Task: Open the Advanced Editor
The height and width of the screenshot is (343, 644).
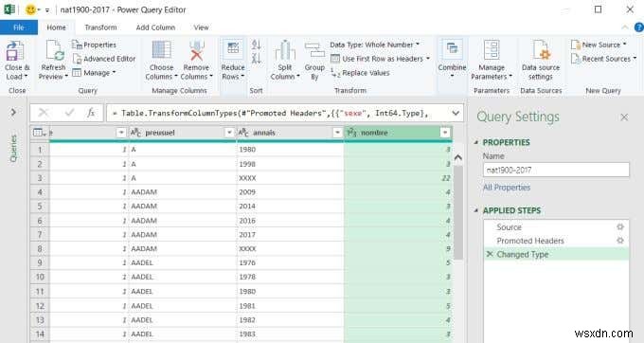Action: point(104,59)
